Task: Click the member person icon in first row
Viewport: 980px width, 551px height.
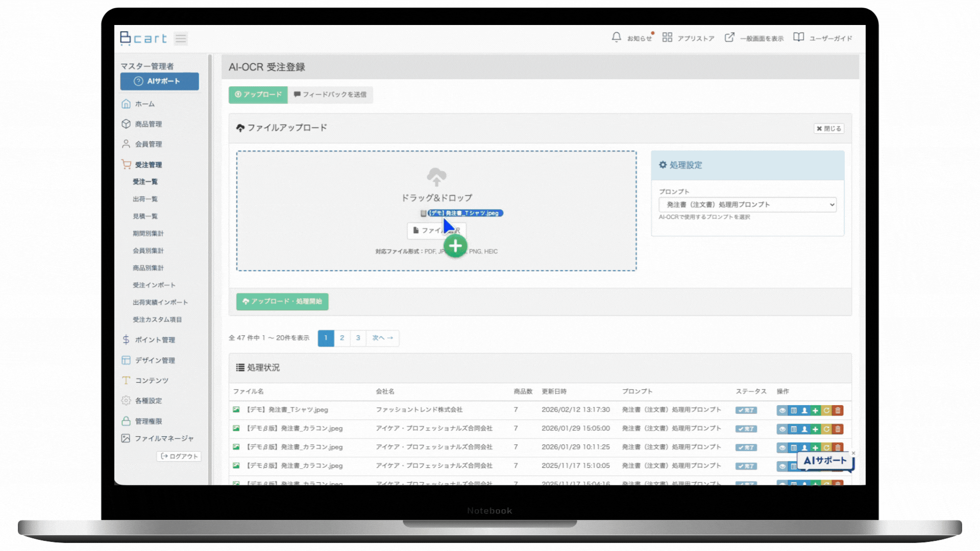Action: click(804, 410)
